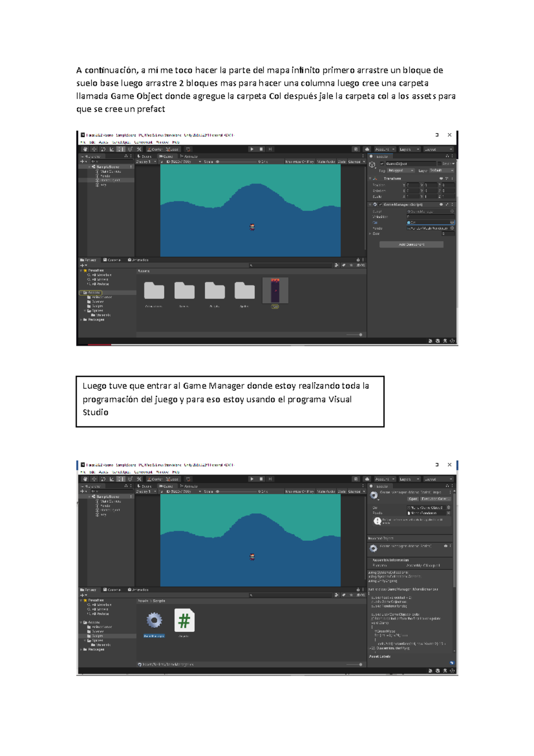This screenshot has height=756, width=534.
Task: Click Play button in the first Unity screenshot
Action: [252, 149]
